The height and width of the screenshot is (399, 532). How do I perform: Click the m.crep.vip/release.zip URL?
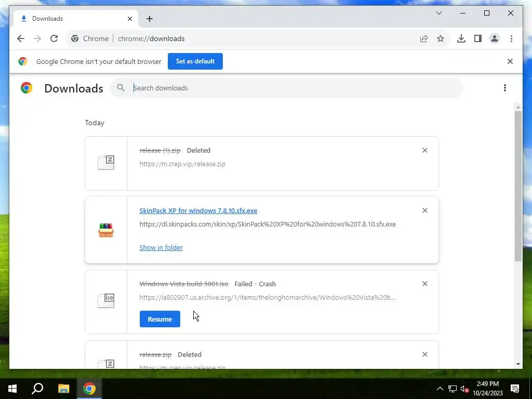click(x=182, y=164)
